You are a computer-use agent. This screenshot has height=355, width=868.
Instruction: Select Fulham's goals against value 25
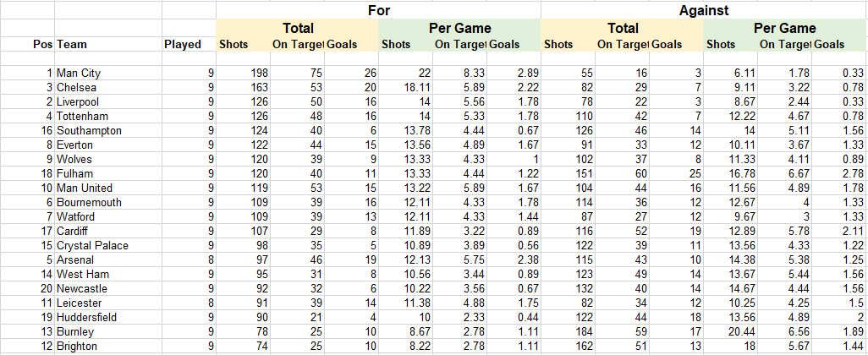click(677, 173)
